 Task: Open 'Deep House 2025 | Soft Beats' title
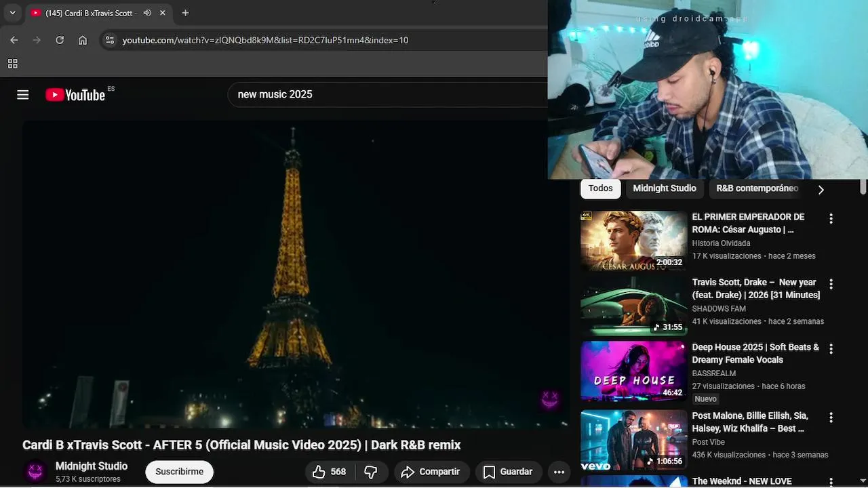(x=755, y=354)
